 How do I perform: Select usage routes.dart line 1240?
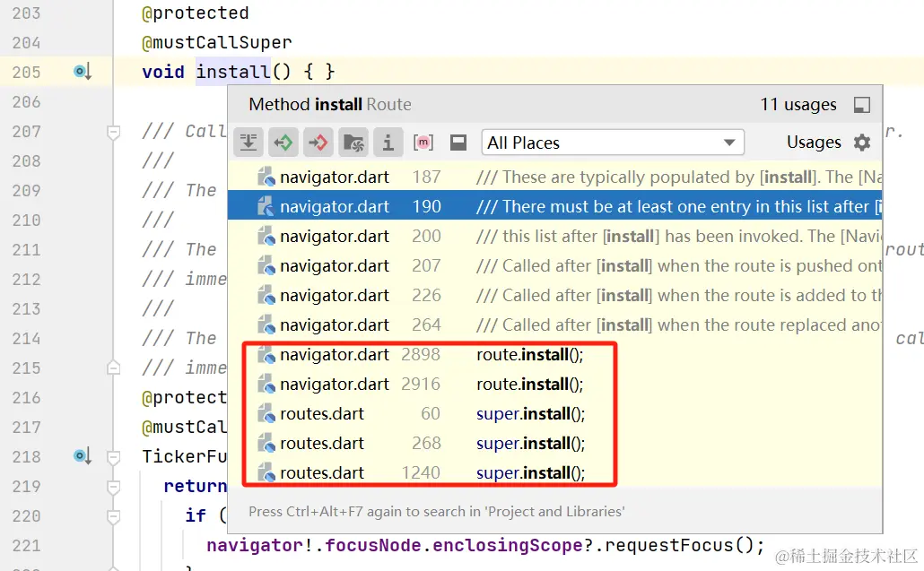click(554, 472)
